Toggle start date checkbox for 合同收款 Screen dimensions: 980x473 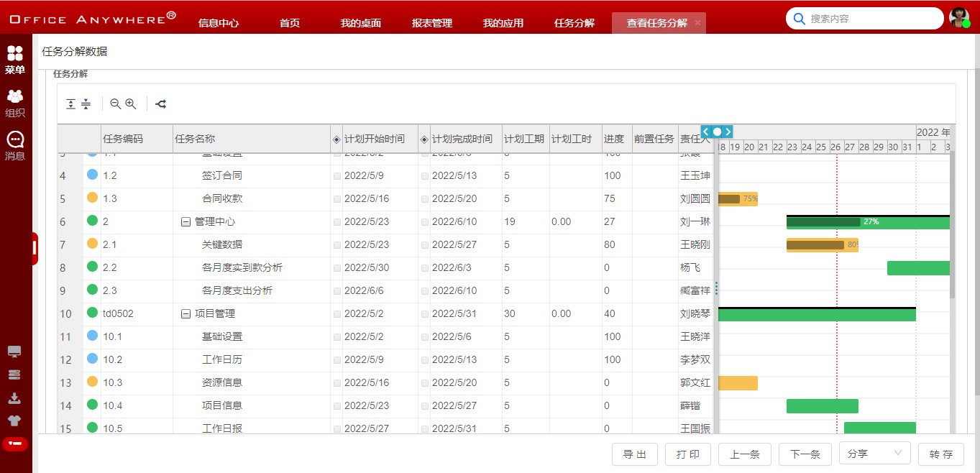coord(337,198)
